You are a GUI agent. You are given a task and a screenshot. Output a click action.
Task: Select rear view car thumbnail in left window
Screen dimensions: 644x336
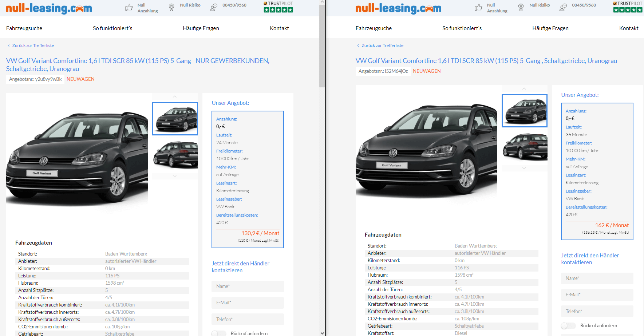[175, 154]
